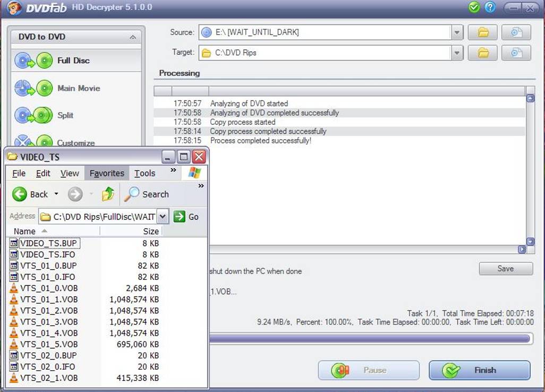Select Full Disc copy mode
545x392 pixels.
pyautogui.click(x=76, y=61)
